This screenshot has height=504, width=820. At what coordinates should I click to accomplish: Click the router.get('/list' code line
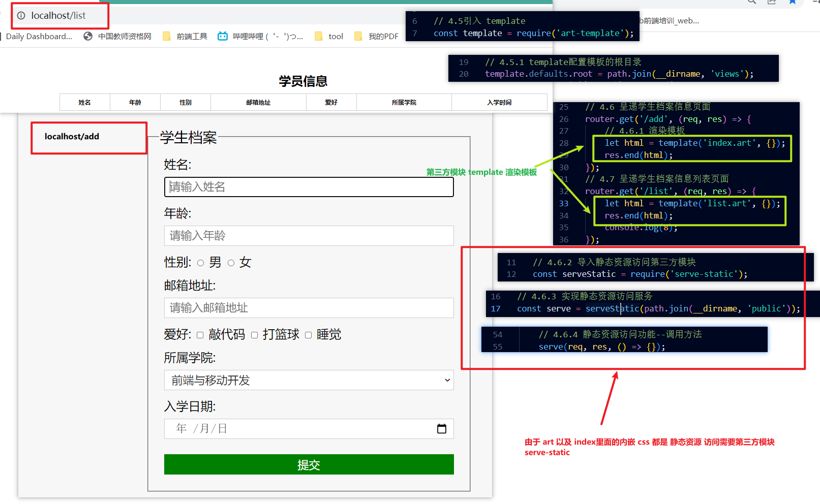671,191
